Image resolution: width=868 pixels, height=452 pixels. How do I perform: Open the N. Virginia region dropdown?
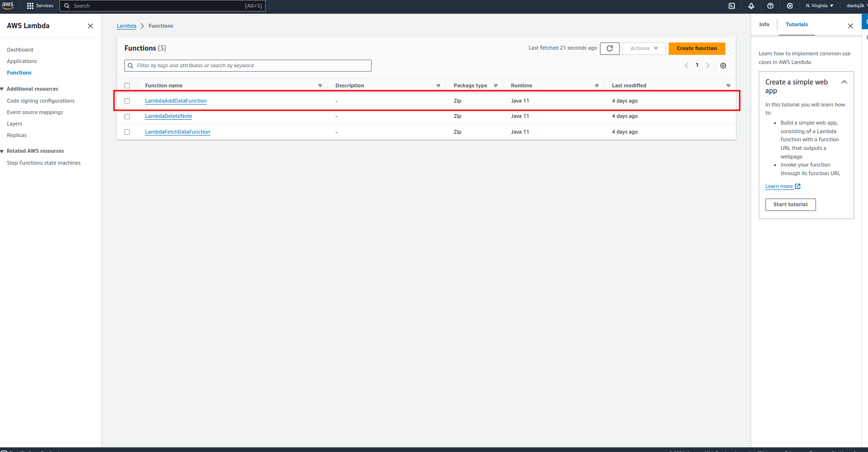[819, 6]
